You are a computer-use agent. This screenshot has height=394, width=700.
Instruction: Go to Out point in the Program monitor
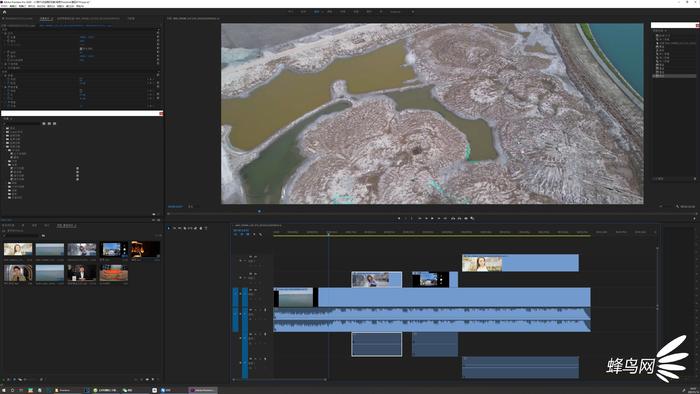[x=445, y=218]
